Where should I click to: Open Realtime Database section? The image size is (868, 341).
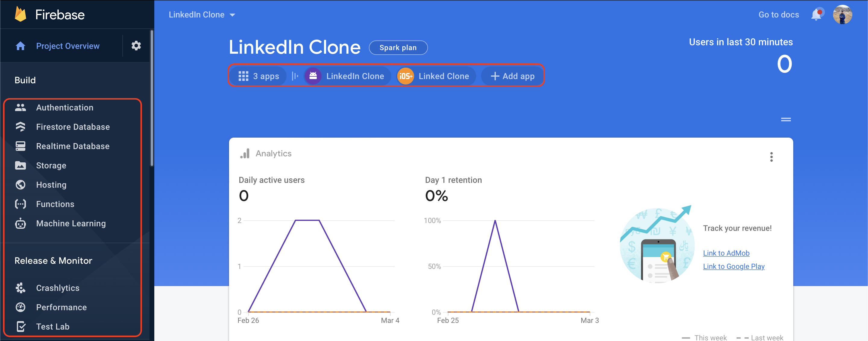(x=72, y=146)
